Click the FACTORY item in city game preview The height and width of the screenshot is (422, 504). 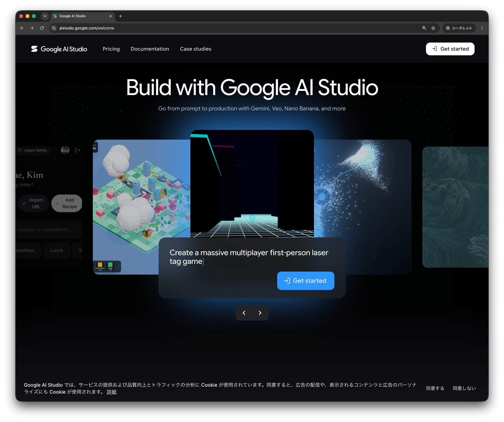click(100, 266)
